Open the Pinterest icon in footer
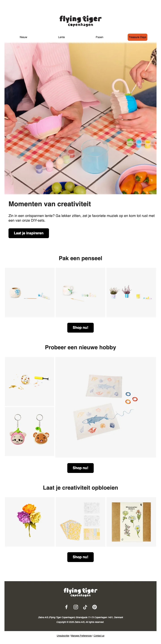 pyautogui.click(x=95, y=607)
